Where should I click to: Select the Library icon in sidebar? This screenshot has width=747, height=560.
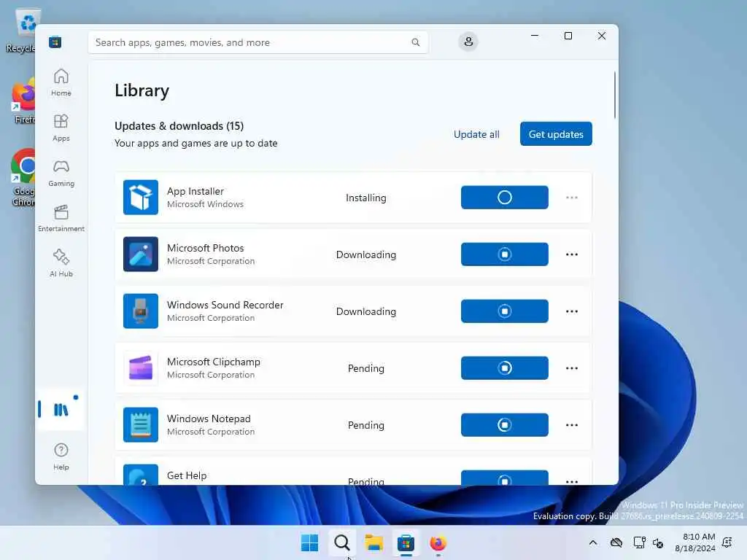coord(61,410)
